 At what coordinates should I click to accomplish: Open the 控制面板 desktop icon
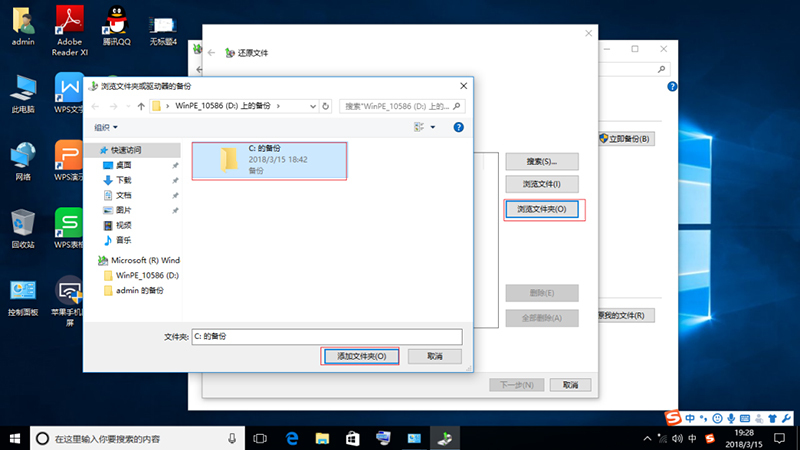(x=23, y=298)
